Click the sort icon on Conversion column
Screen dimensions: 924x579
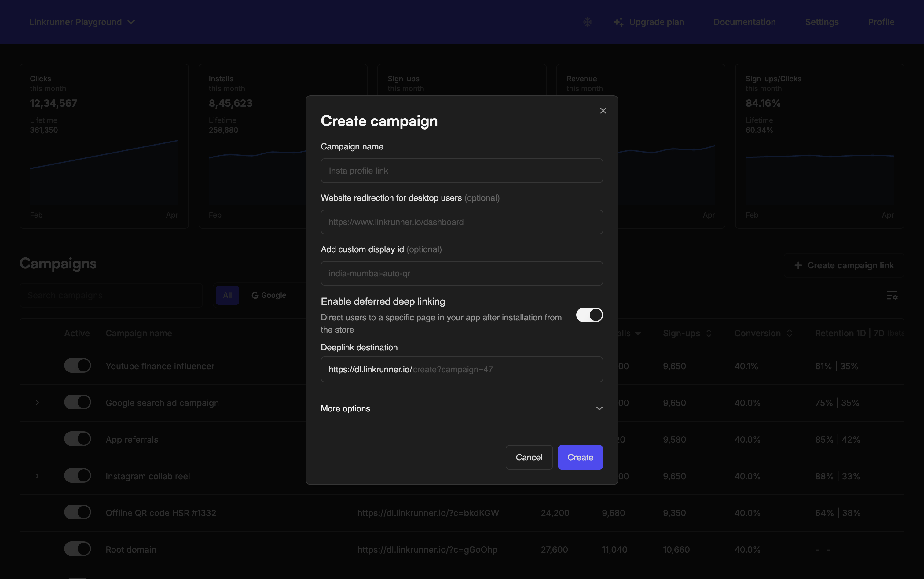coord(790,333)
